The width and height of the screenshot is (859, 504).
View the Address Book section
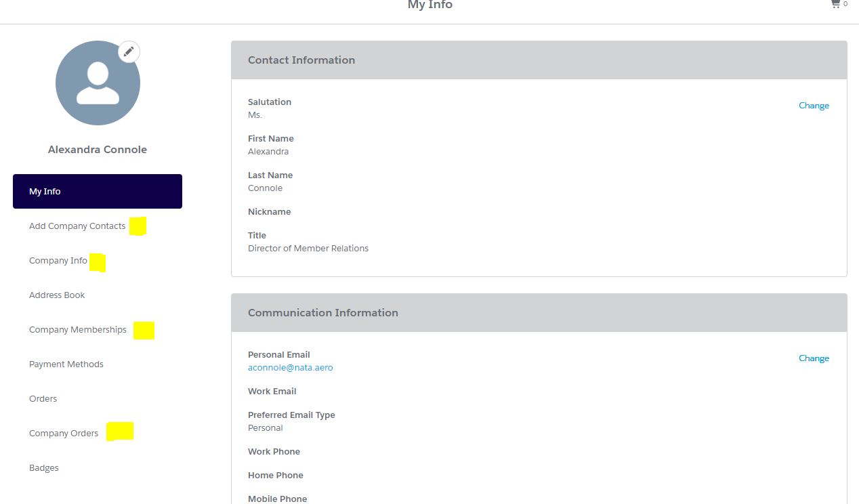(x=57, y=295)
